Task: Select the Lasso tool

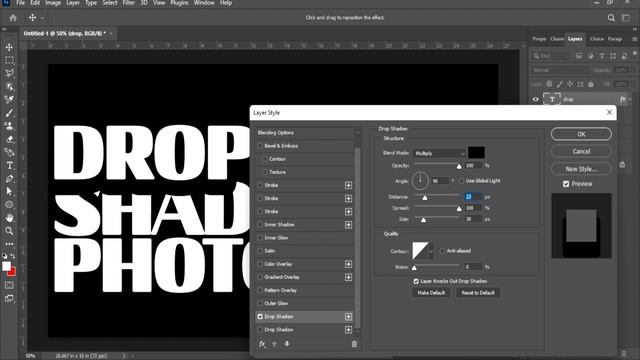Action: click(x=9, y=73)
